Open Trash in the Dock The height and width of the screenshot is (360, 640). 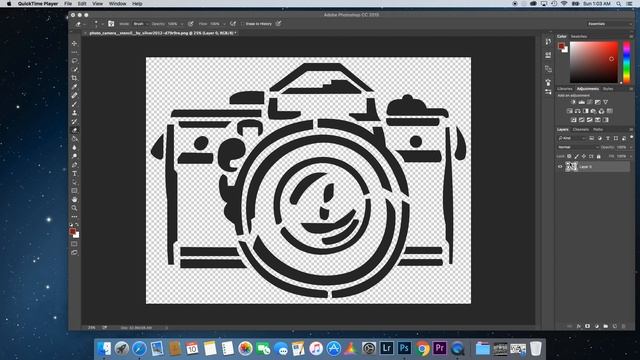coord(536,348)
